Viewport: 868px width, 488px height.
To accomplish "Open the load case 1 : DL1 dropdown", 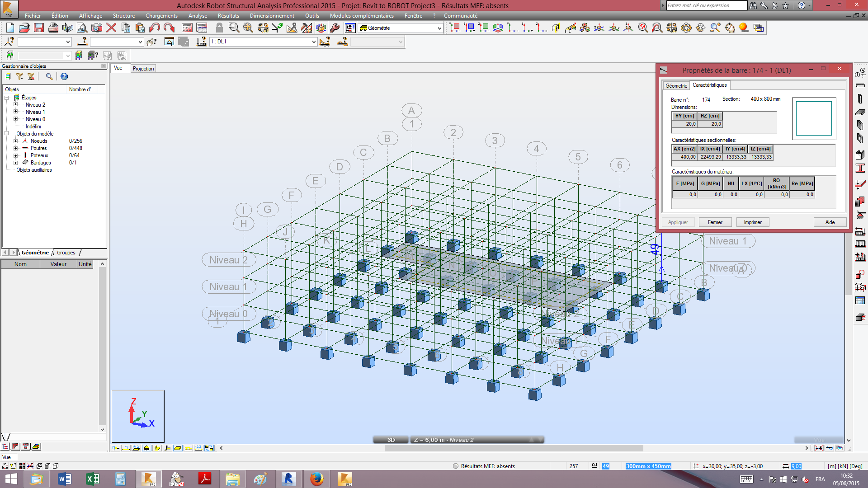I will pyautogui.click(x=314, y=42).
